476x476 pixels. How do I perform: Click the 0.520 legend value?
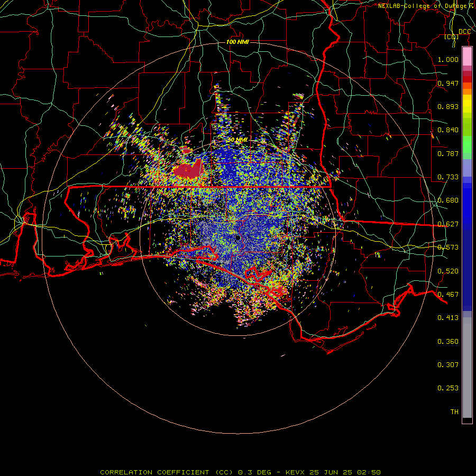[x=448, y=271]
